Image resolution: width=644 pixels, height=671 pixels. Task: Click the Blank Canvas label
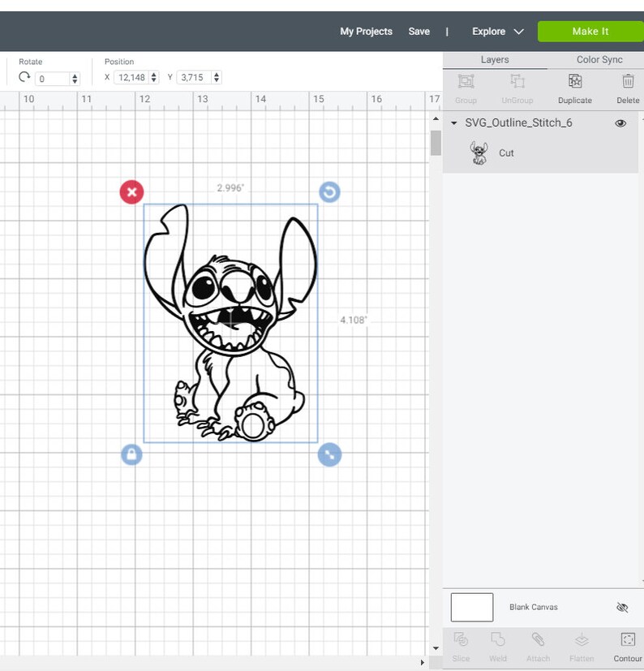click(x=534, y=607)
